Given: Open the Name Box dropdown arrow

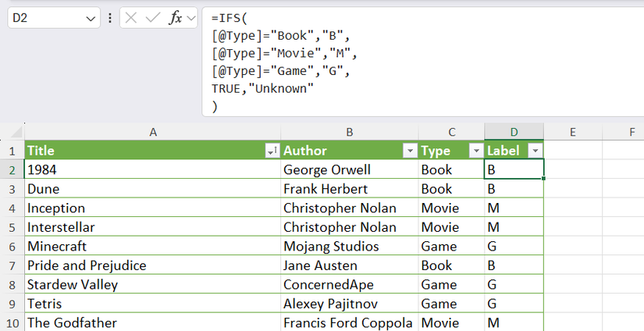Looking at the screenshot, I should (91, 19).
